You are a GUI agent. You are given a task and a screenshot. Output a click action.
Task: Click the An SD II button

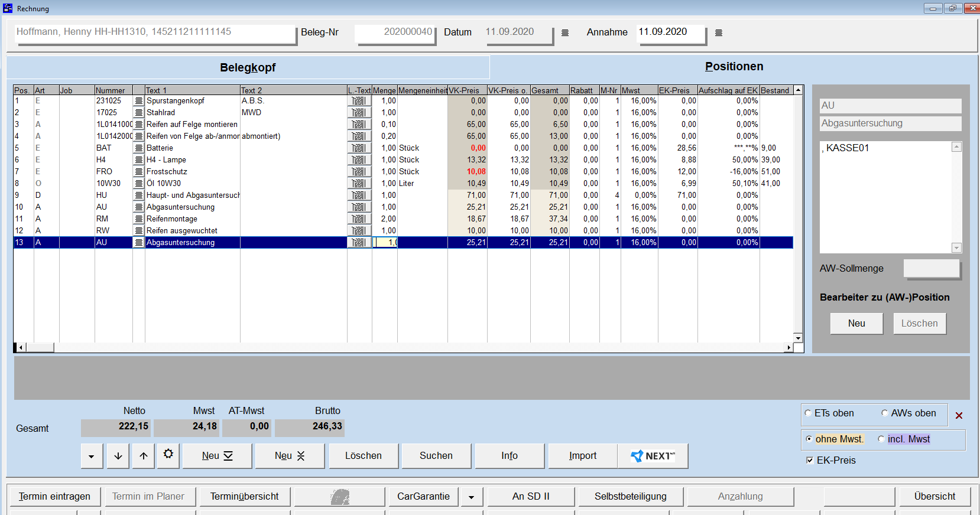tap(531, 497)
